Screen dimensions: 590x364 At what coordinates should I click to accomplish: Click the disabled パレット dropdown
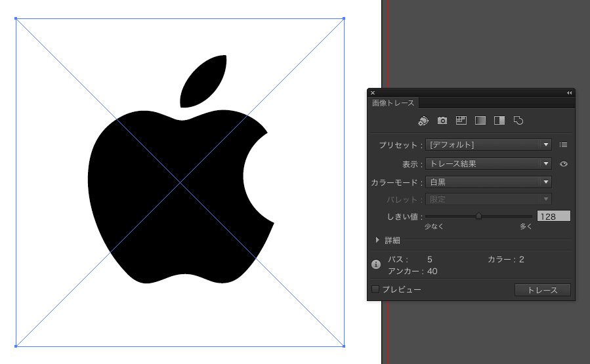coord(488,199)
